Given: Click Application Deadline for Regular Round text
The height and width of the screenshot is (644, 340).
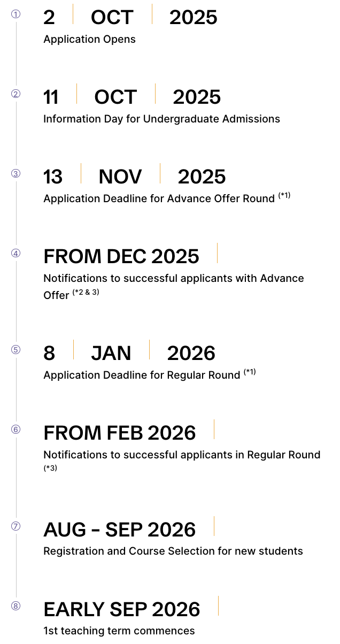Looking at the screenshot, I should point(142,375).
